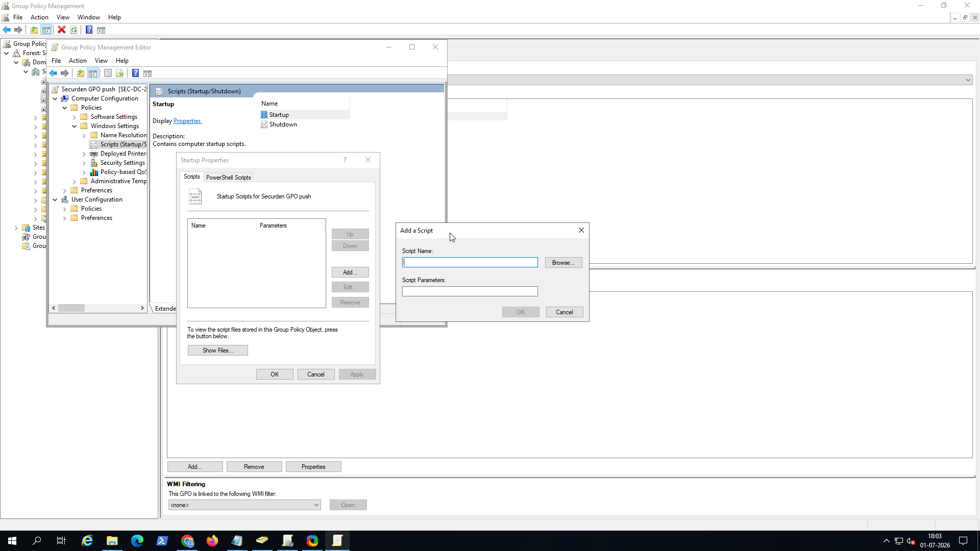This screenshot has height=551, width=980.
Task: Select Scripts (Startup/Shutdown) tree node
Action: point(118,144)
